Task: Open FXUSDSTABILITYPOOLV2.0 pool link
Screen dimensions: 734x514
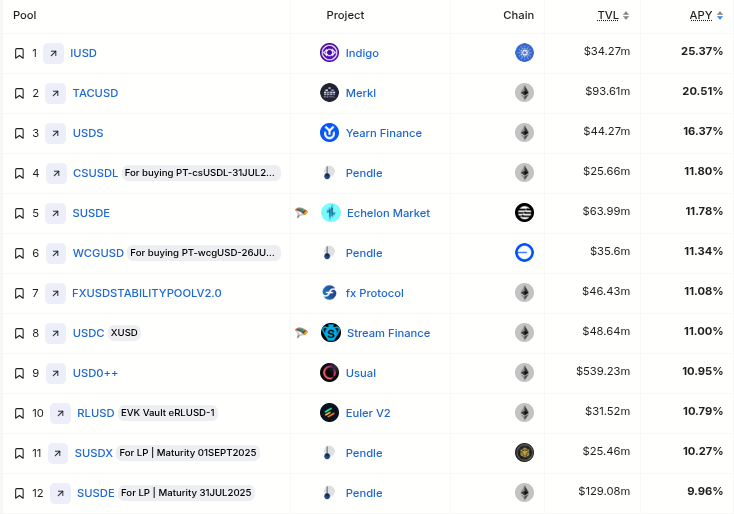Action: coord(147,294)
